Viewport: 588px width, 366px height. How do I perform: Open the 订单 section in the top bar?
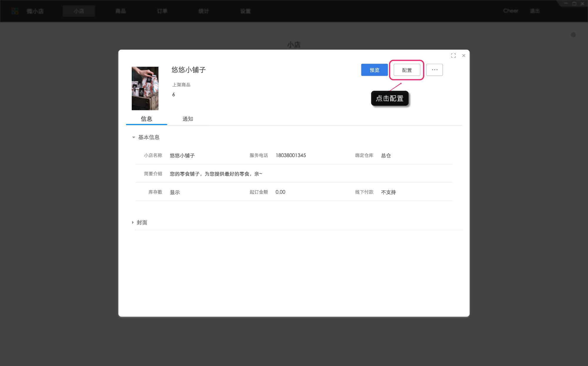[x=162, y=11]
